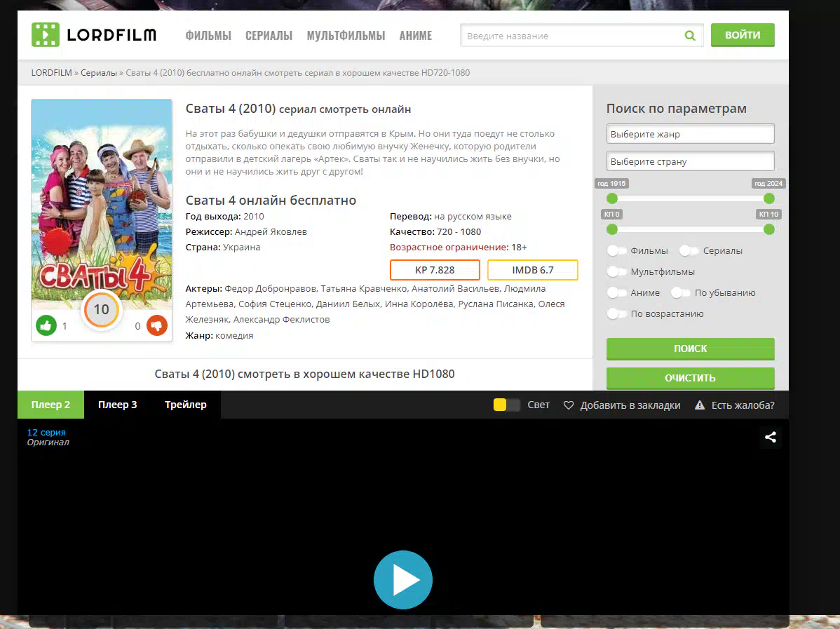Enable the Аниме filter toggle
This screenshot has width=840, height=629.
[x=616, y=292]
